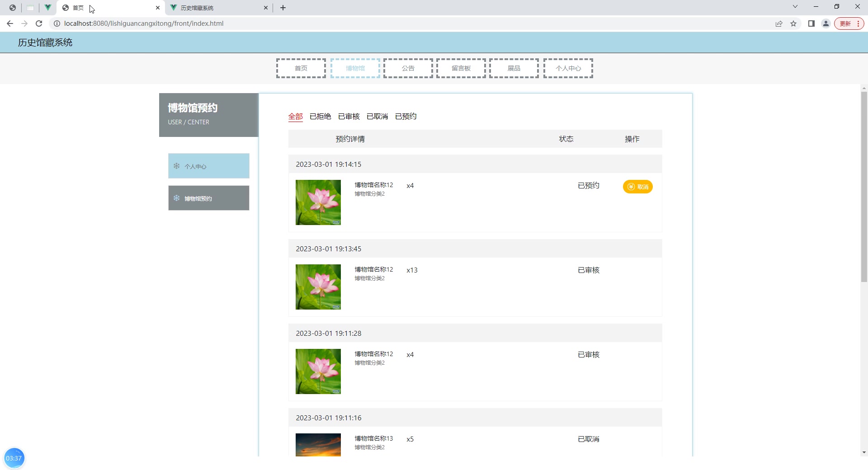Screen dimensions: 868x470
Task: Open a new browser tab
Action: 283,8
